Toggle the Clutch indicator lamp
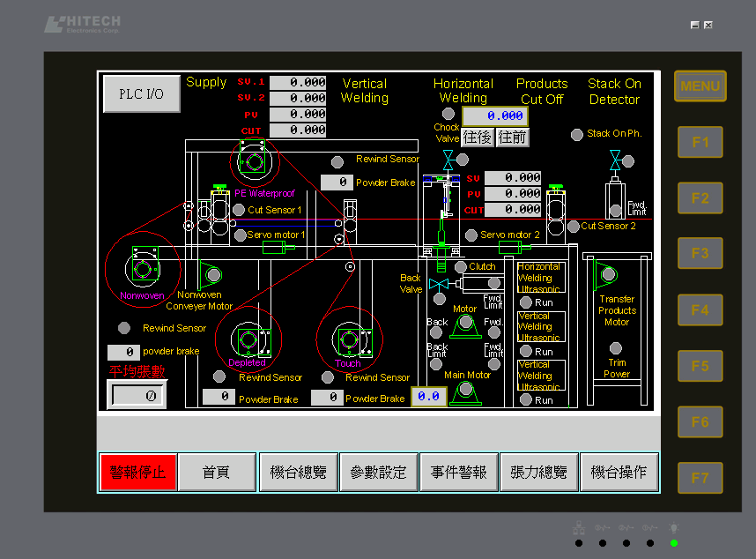 click(x=460, y=266)
